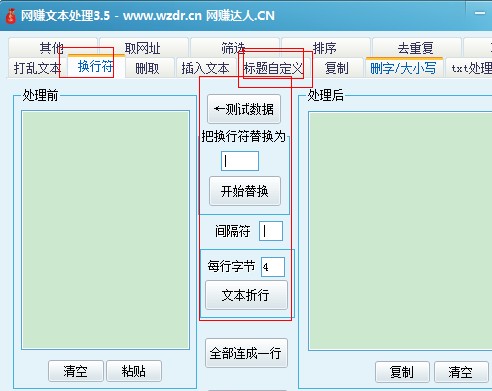Select the 换行符 tab
Viewport: 492px width, 391px height.
[x=96, y=66]
